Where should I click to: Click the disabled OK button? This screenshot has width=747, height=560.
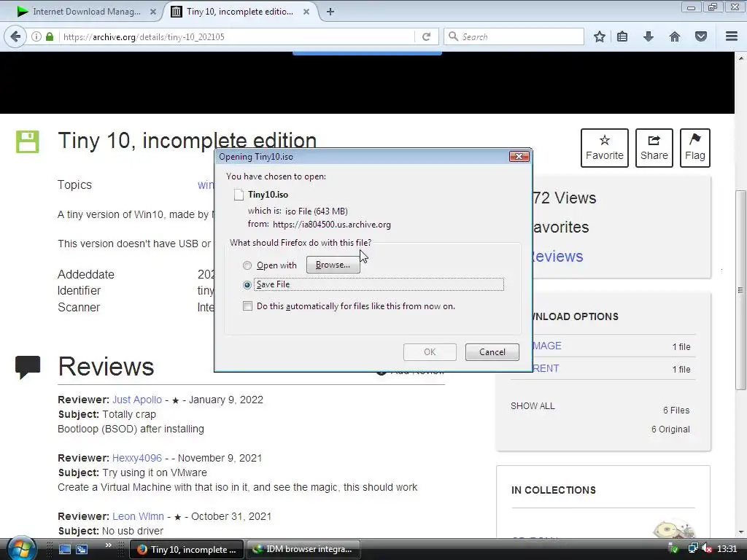pyautogui.click(x=430, y=352)
